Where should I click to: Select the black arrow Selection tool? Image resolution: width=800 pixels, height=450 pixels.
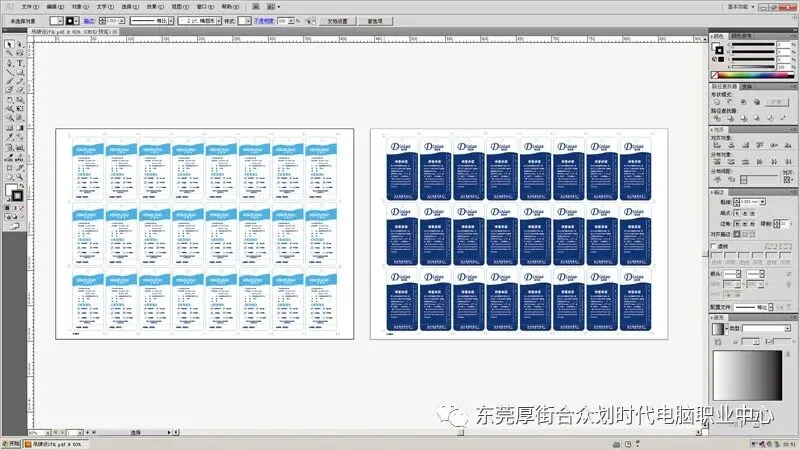pos(9,44)
